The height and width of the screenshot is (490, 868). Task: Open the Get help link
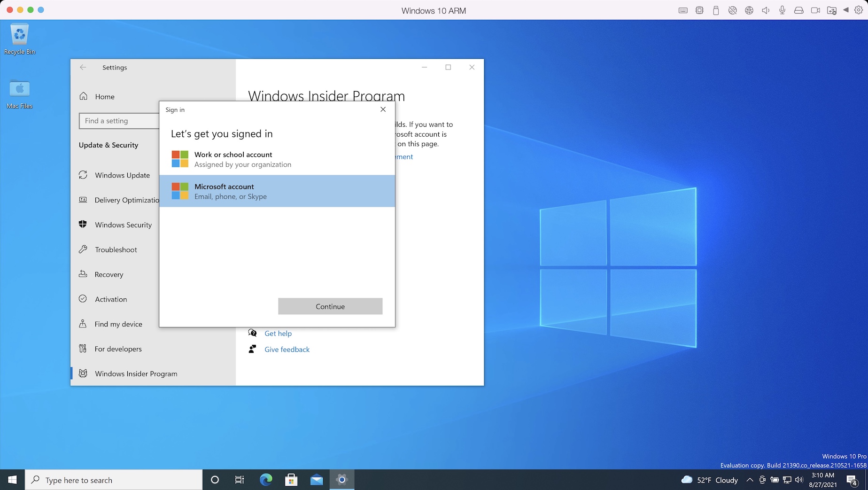[278, 334]
